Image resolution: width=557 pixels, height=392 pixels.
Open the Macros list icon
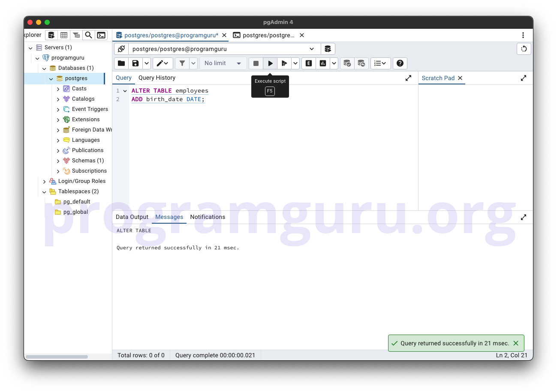380,63
